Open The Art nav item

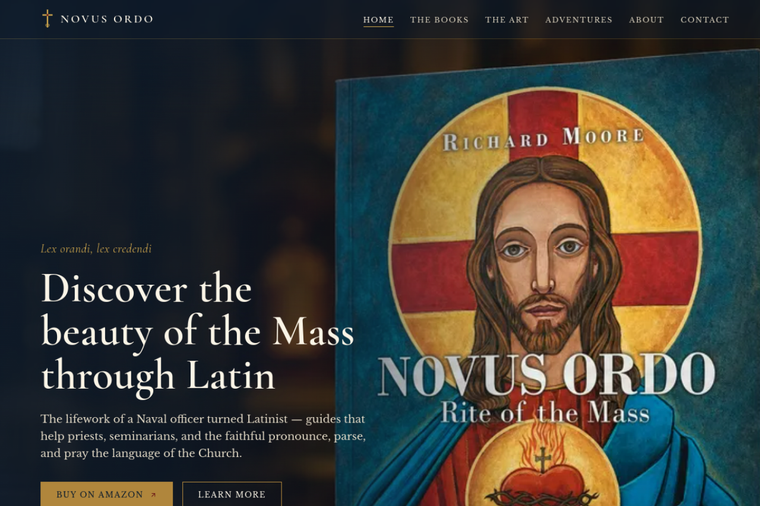(507, 20)
